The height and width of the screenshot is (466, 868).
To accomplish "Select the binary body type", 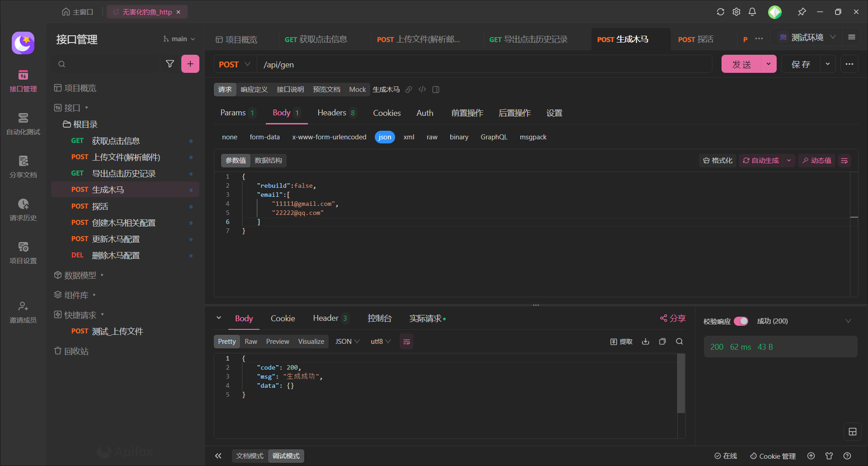I will tap(459, 137).
